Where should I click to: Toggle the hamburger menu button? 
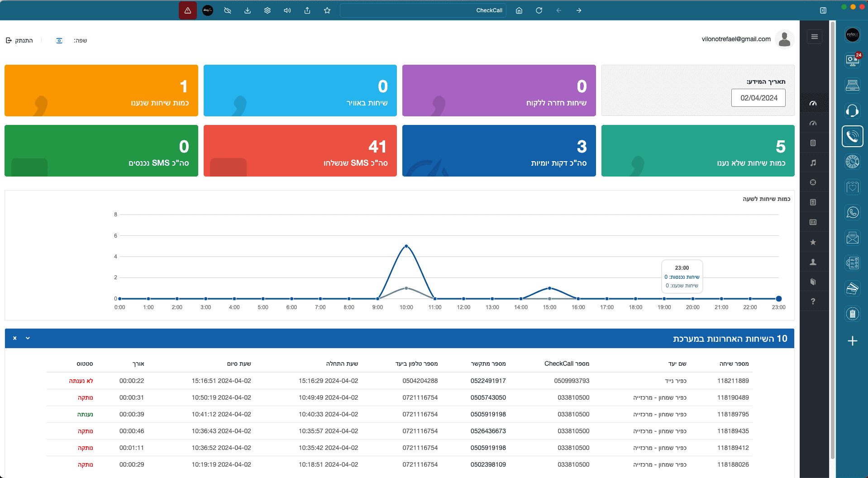pos(814,37)
